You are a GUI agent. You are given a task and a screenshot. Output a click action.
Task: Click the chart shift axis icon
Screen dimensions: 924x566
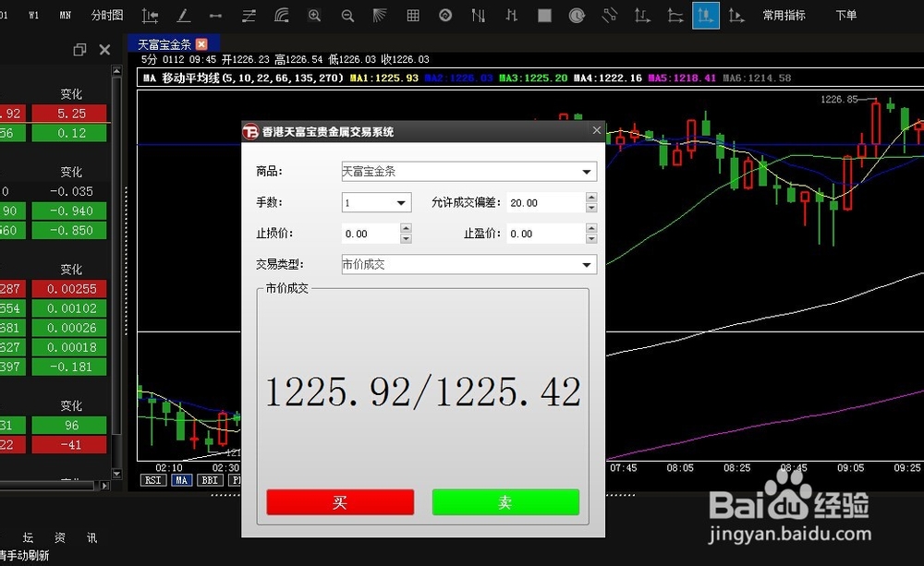click(642, 16)
